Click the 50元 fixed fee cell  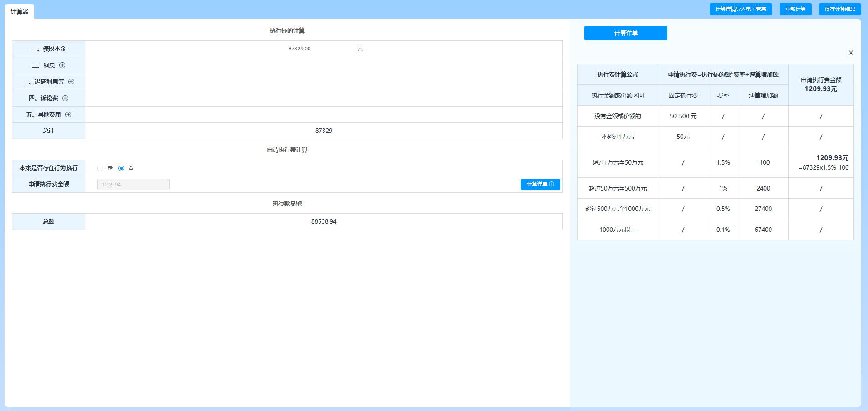point(683,137)
